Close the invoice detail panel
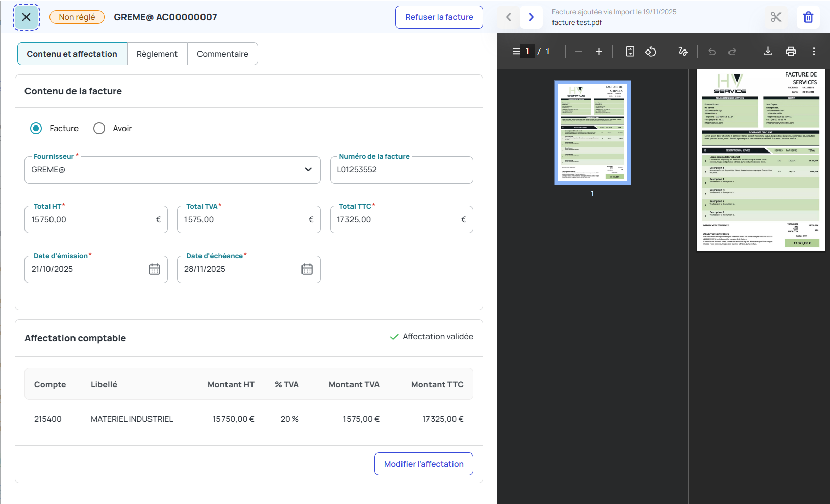The image size is (830, 504). click(26, 17)
